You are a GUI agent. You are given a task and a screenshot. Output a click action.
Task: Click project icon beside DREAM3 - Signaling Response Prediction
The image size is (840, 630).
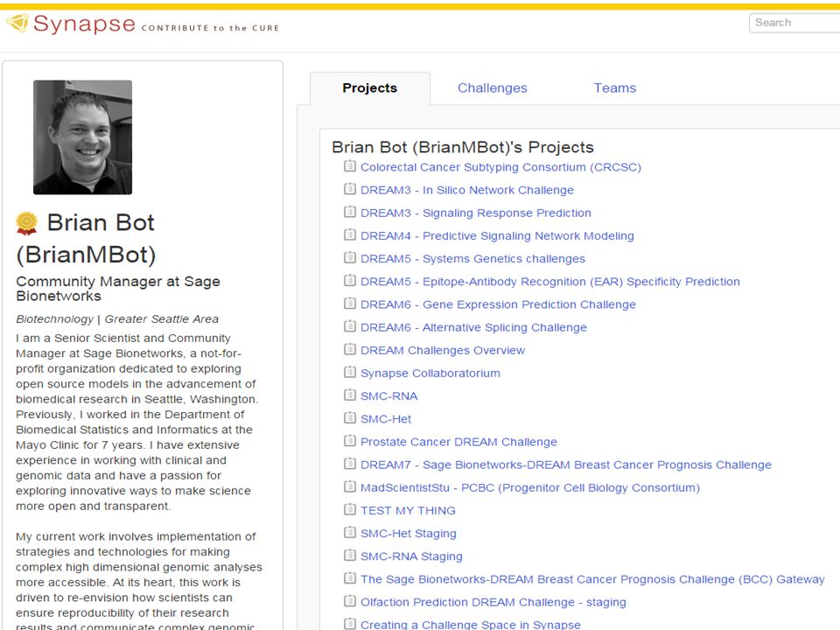click(349, 212)
